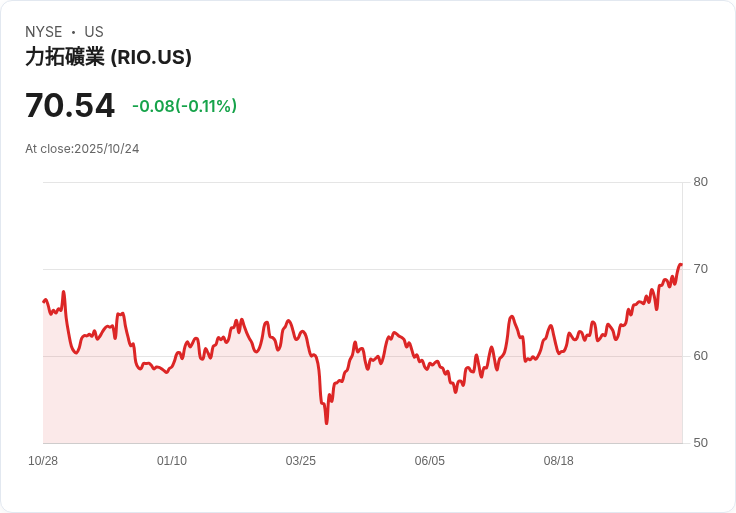The width and height of the screenshot is (736, 513).
Task: Click the 70.54 closing price
Action: (70, 105)
